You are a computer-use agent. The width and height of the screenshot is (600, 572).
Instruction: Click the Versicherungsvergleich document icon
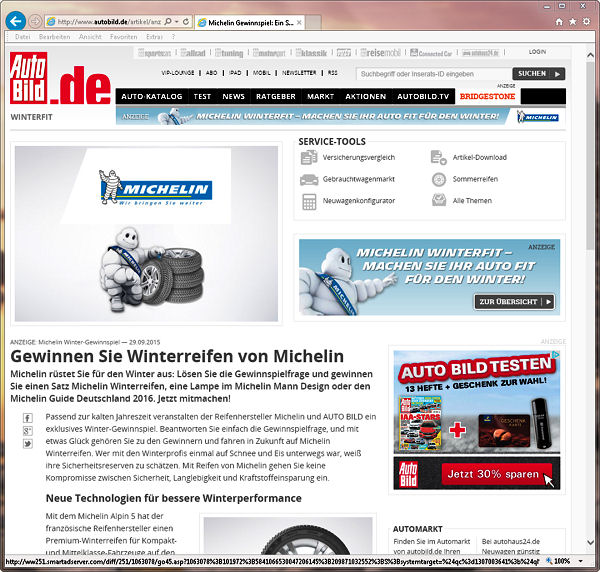309,157
